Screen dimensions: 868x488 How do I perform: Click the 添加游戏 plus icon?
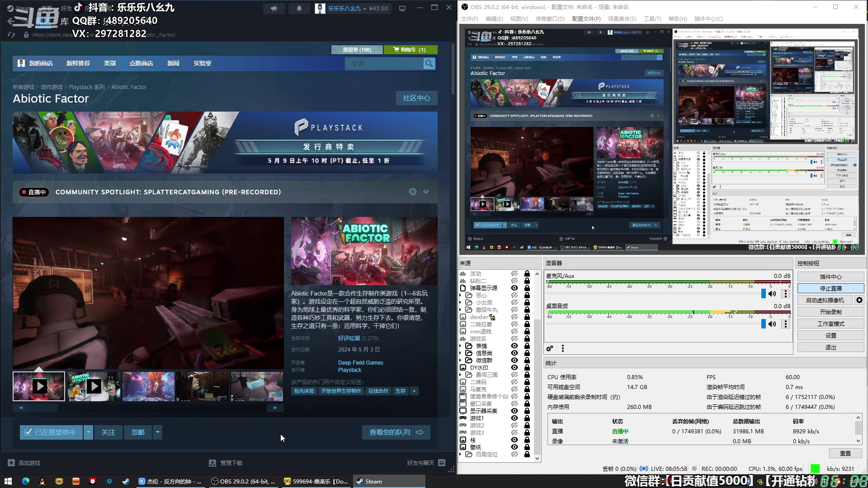coord(11,463)
